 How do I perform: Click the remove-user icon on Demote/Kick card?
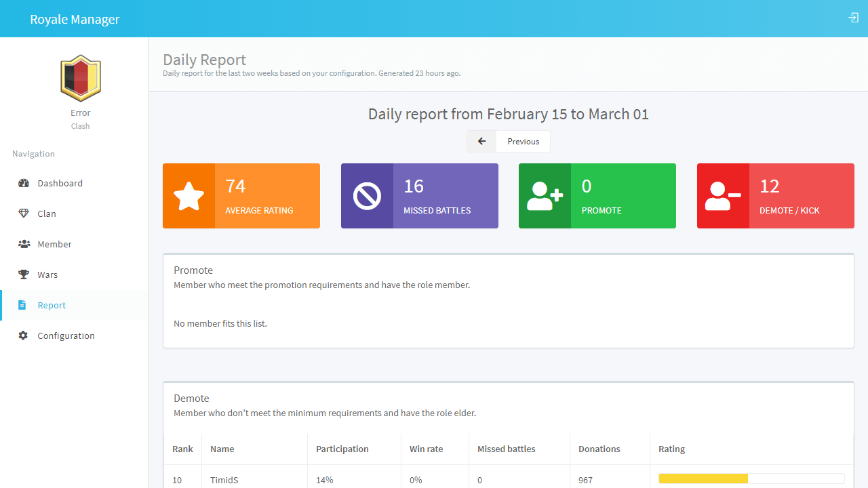723,196
